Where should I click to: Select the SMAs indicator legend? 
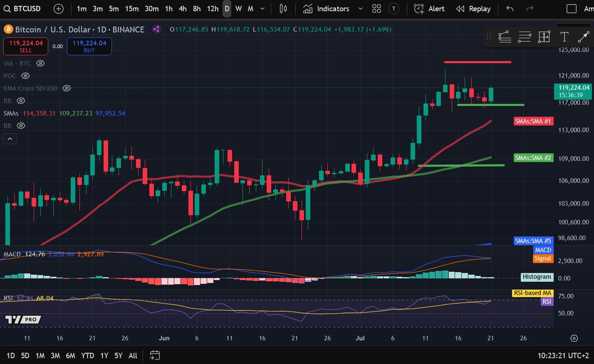(x=11, y=113)
